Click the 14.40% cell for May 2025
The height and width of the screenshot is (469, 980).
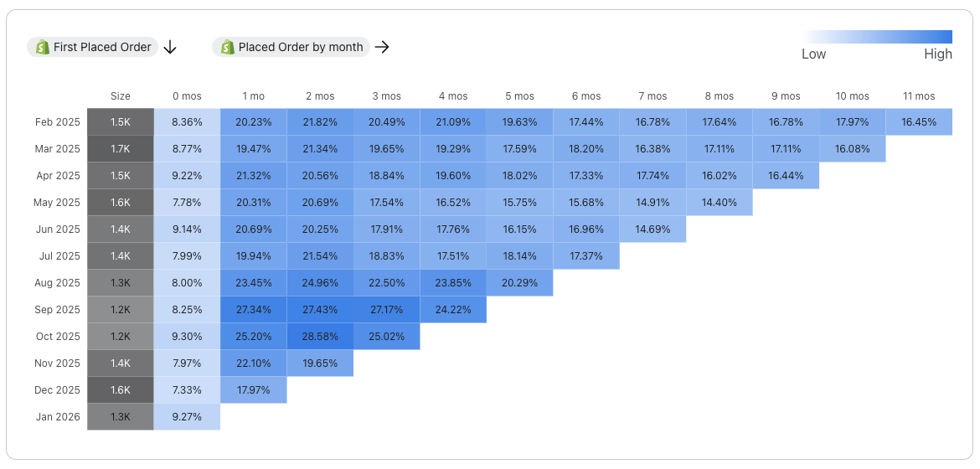click(719, 203)
